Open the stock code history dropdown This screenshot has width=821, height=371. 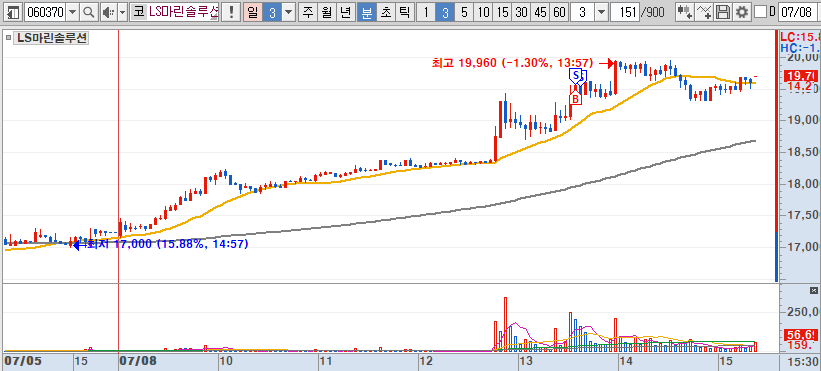tap(72, 12)
